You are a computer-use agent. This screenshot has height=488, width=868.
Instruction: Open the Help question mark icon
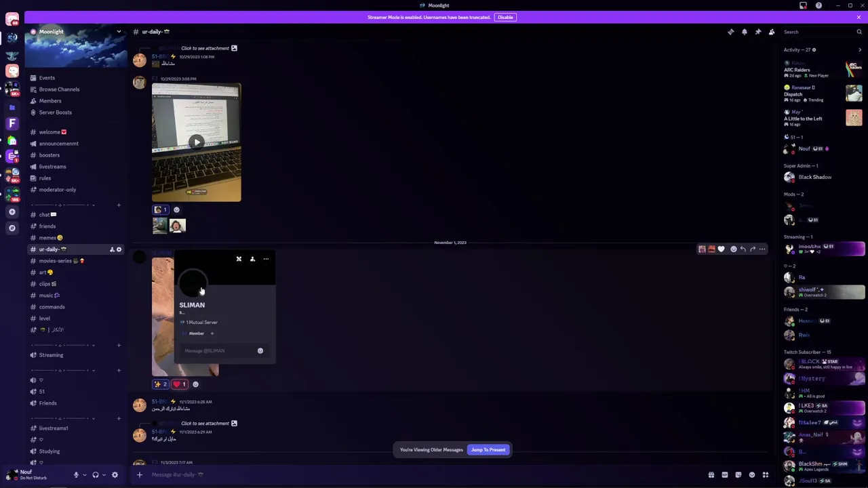pos(818,5)
